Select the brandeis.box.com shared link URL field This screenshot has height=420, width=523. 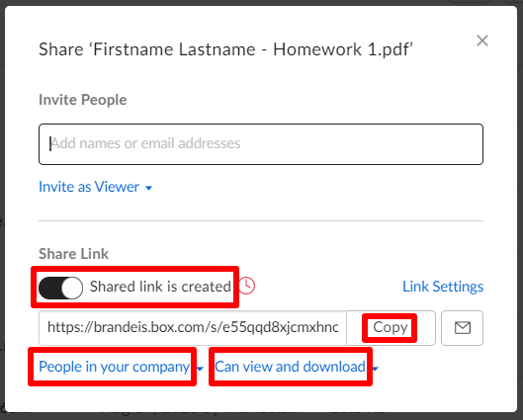[x=193, y=328]
